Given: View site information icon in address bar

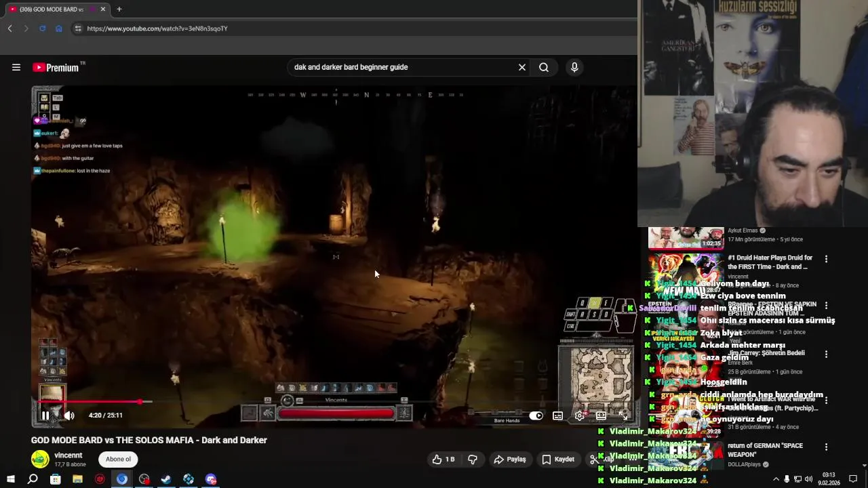Looking at the screenshot, I should [78, 28].
